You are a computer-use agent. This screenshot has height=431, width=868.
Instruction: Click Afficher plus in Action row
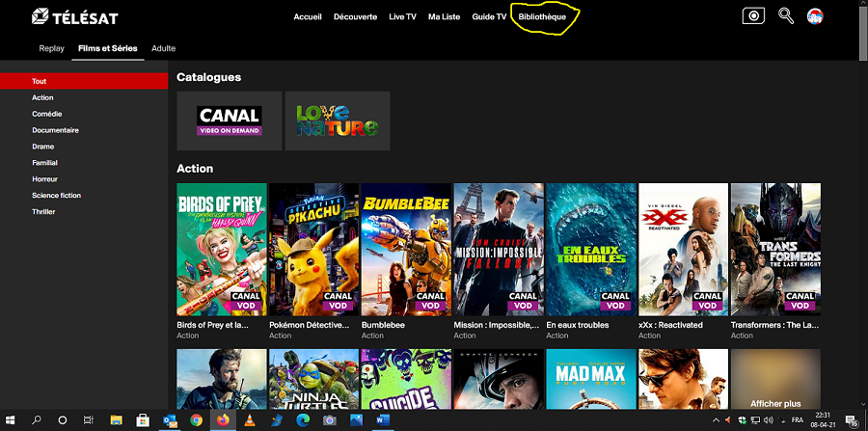pyautogui.click(x=775, y=403)
